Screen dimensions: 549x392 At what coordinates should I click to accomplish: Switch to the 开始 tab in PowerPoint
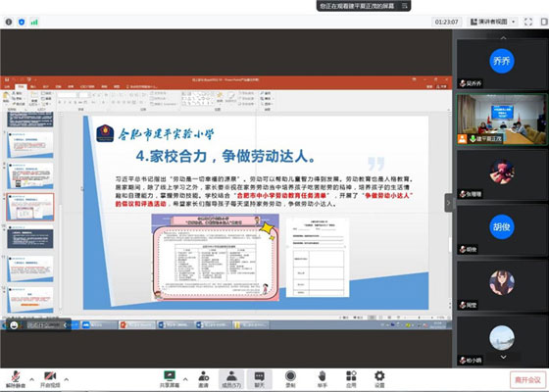(x=21, y=86)
